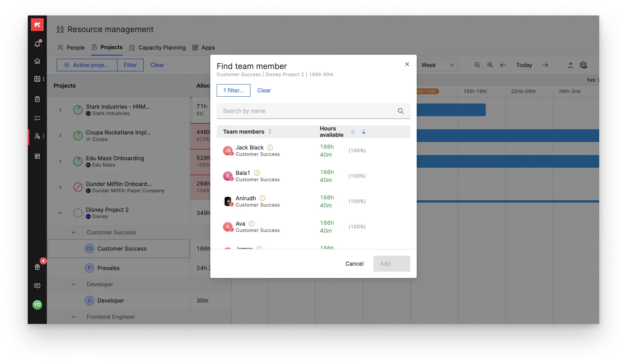Open the chat feedback sidebar icon

pos(37,286)
